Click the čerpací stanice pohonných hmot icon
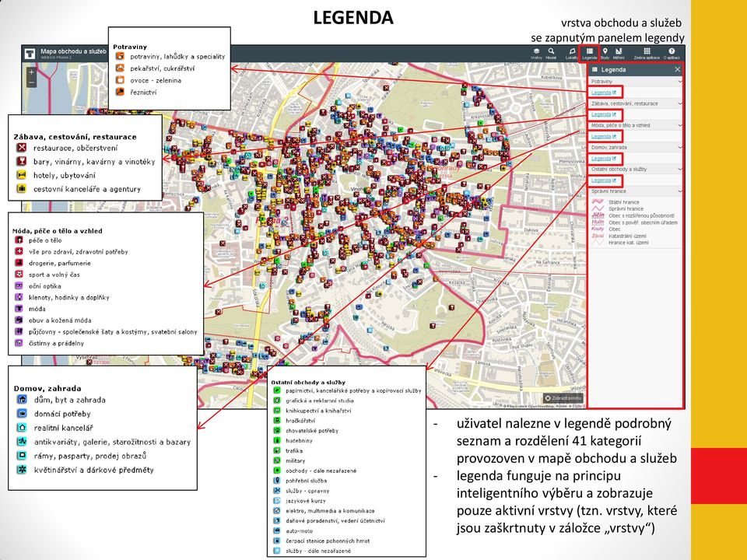Viewport: 747px width, 560px height. click(x=276, y=541)
